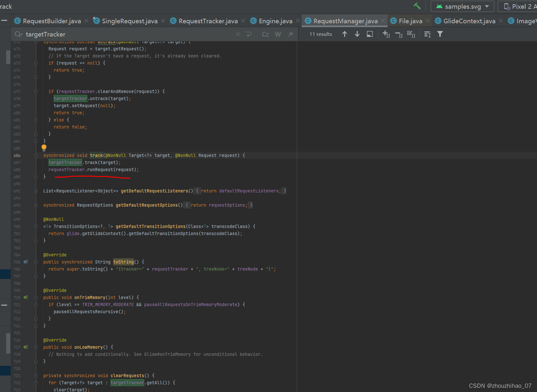The height and width of the screenshot is (392, 537).
Task: Close the SingleRequest.java tab
Action: pos(163,21)
